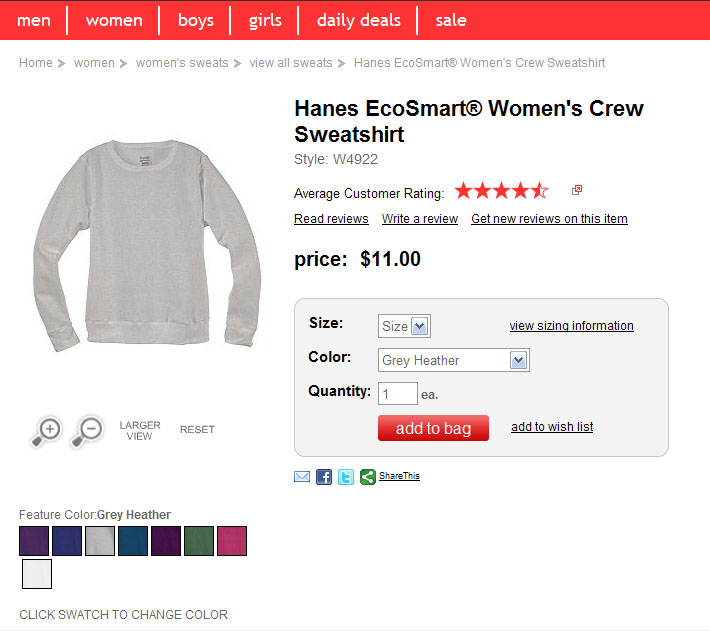710x631 pixels.
Task: Choose the green color swatch
Action: point(199,541)
